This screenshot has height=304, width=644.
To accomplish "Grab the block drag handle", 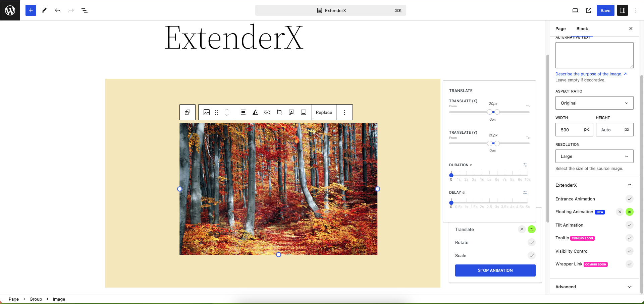I will tap(217, 112).
